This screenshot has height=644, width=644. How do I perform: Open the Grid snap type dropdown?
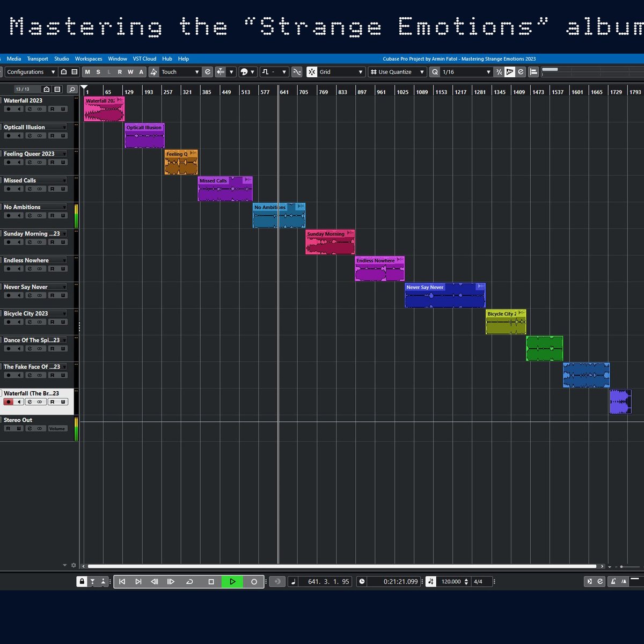click(341, 72)
